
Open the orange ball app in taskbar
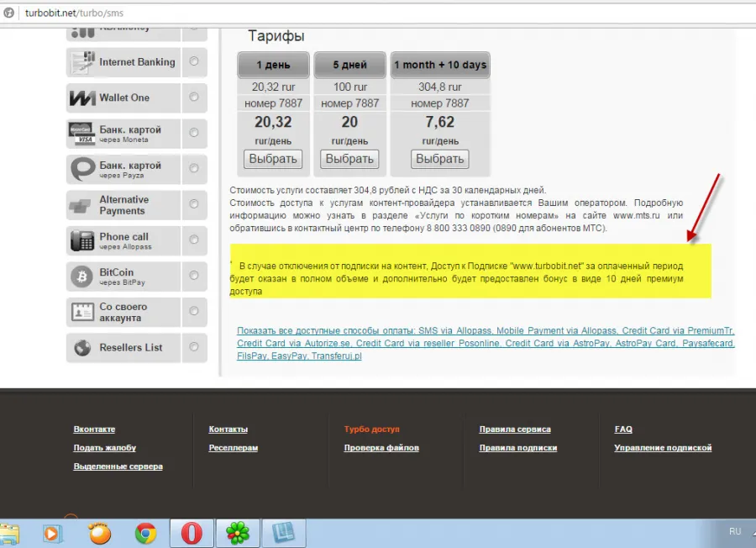coord(99,534)
